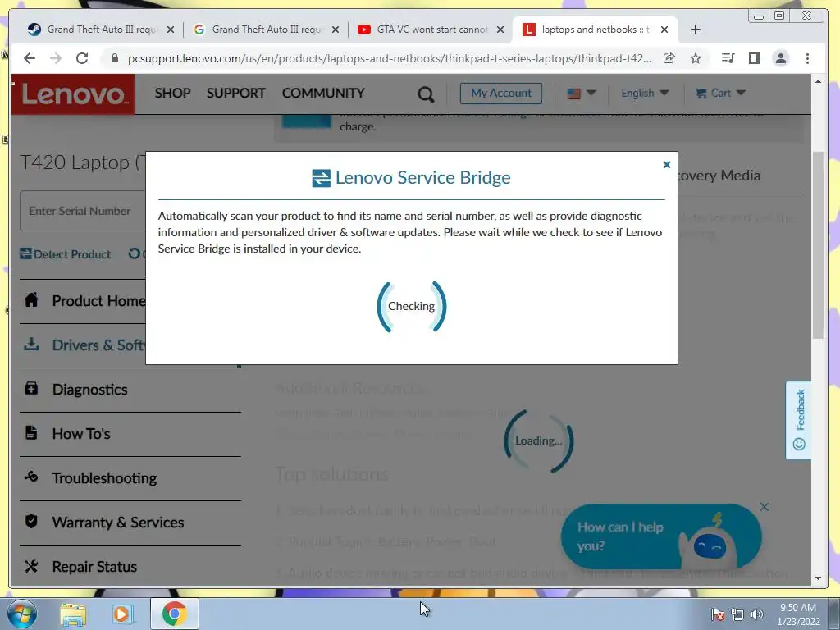This screenshot has height=630, width=840.
Task: Click the address bar URL
Action: pyautogui.click(x=390, y=58)
